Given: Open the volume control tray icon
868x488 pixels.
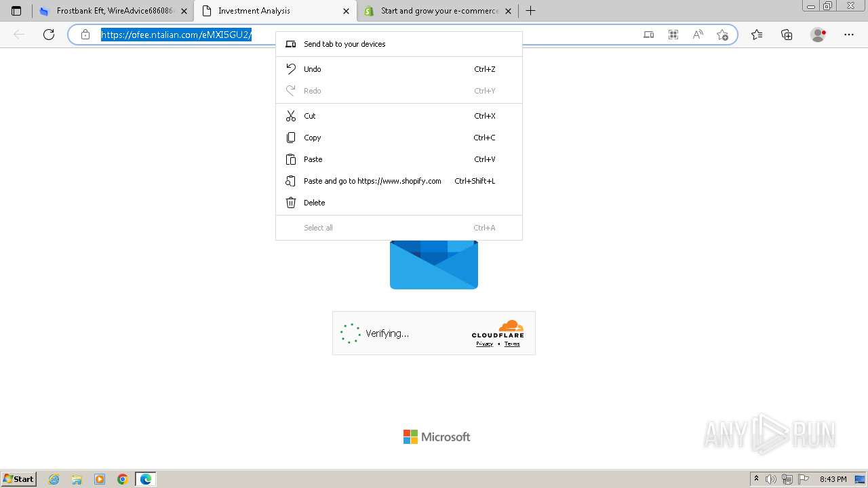Looking at the screenshot, I should [x=770, y=479].
